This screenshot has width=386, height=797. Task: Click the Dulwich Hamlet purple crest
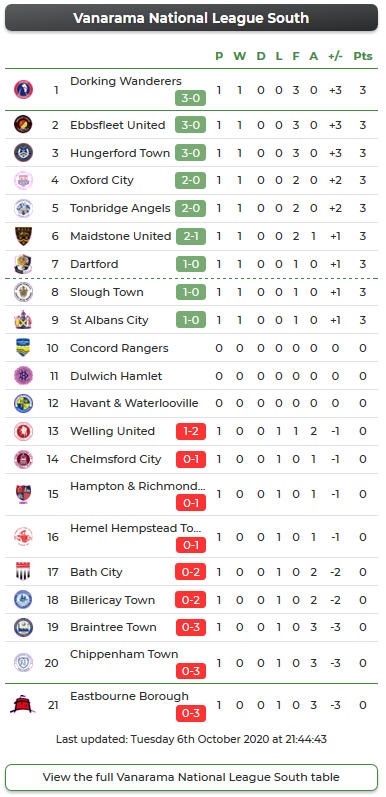[x=23, y=376]
